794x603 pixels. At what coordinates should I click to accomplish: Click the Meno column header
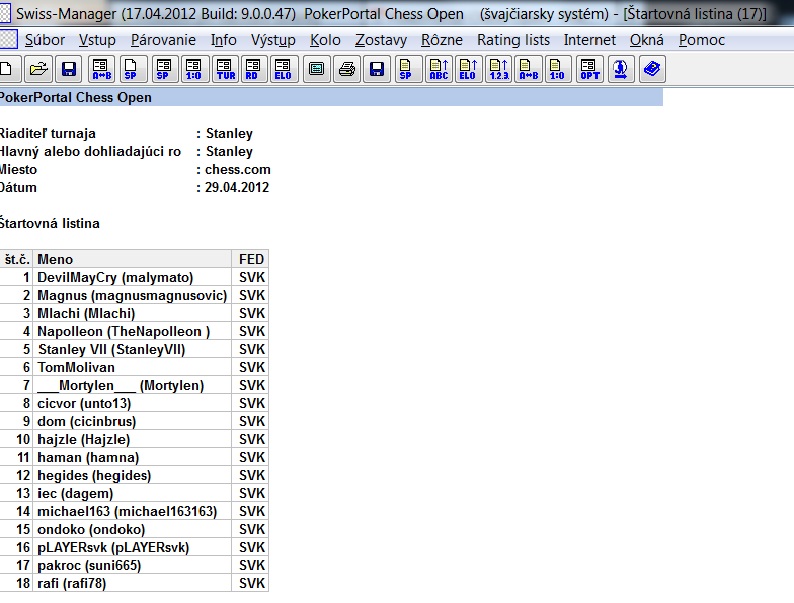[x=133, y=259]
